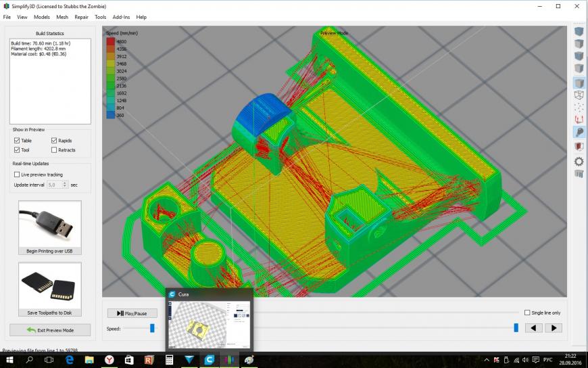This screenshot has width=588, height=368.
Task: Open Yandex Browser from the taskbar
Action: coord(109,360)
